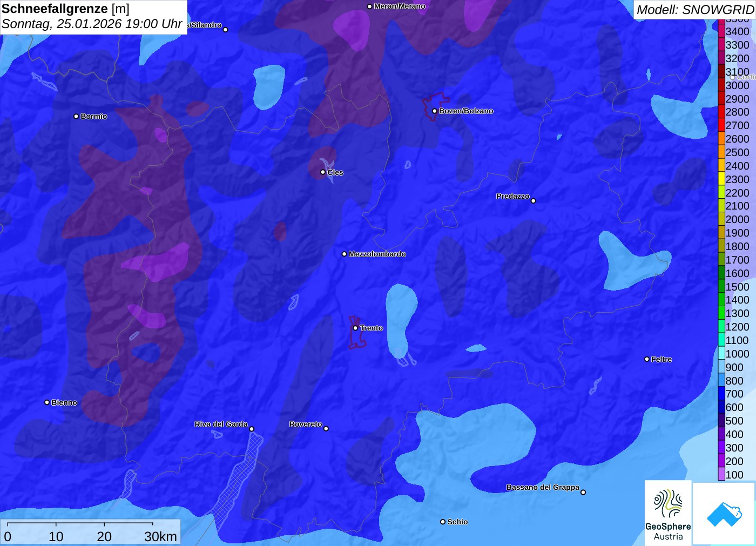Screen dimensions: 756x546
Task: Select the Bozen/Bolzano city marker
Action: pos(435,111)
